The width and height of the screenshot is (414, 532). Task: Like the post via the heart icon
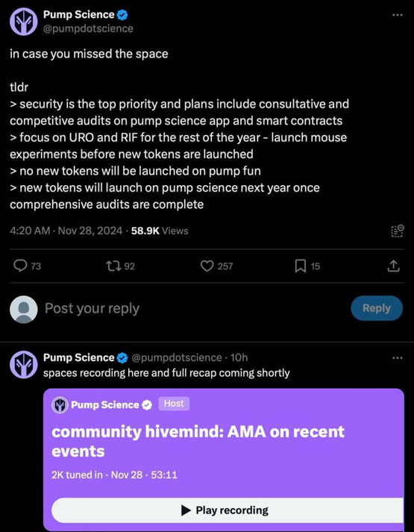pyautogui.click(x=207, y=266)
